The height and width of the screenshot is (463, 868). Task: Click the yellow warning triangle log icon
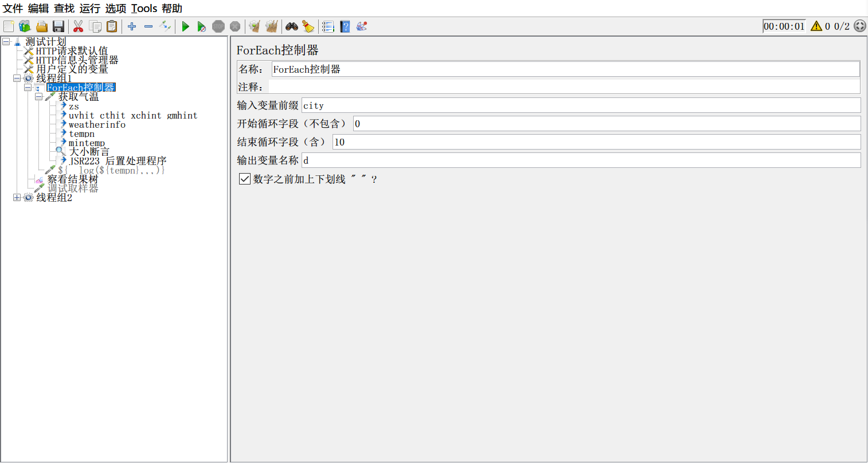click(x=816, y=26)
